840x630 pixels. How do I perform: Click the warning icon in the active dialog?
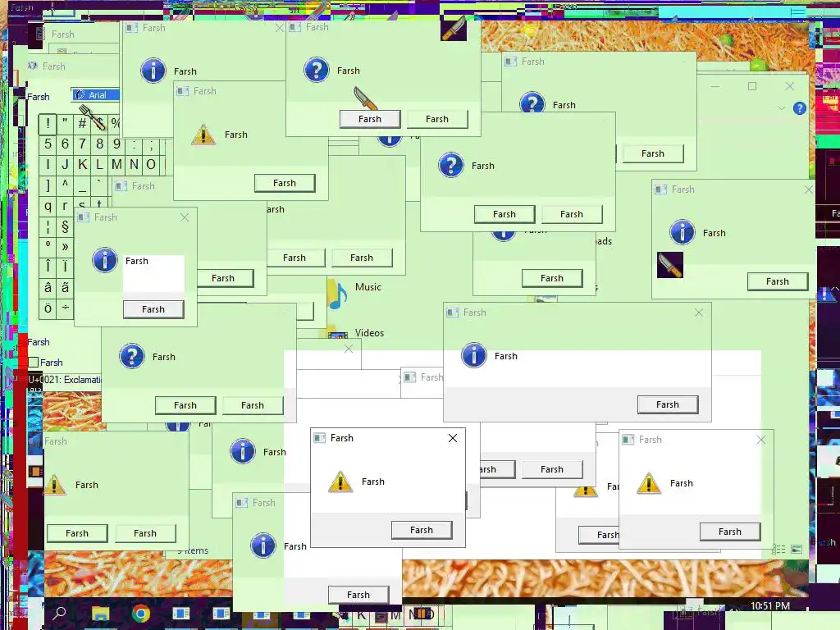340,481
